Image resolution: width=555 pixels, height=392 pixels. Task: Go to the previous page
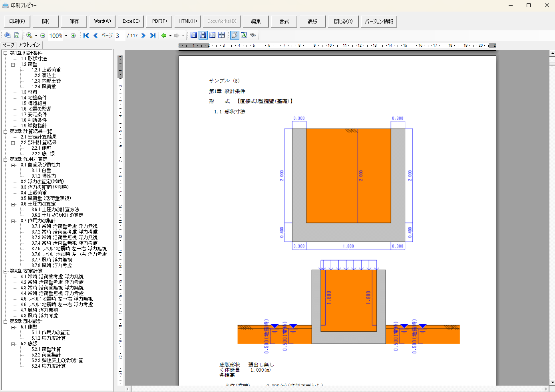pyautogui.click(x=95, y=36)
